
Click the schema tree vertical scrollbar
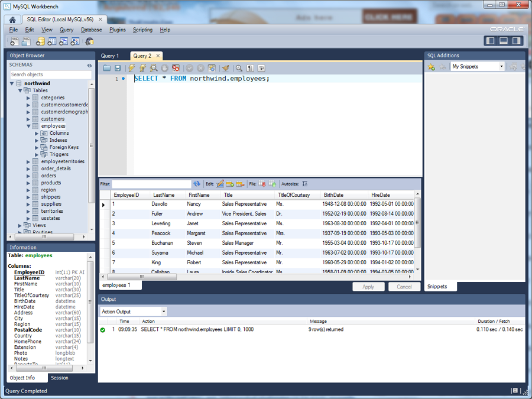coord(91,146)
